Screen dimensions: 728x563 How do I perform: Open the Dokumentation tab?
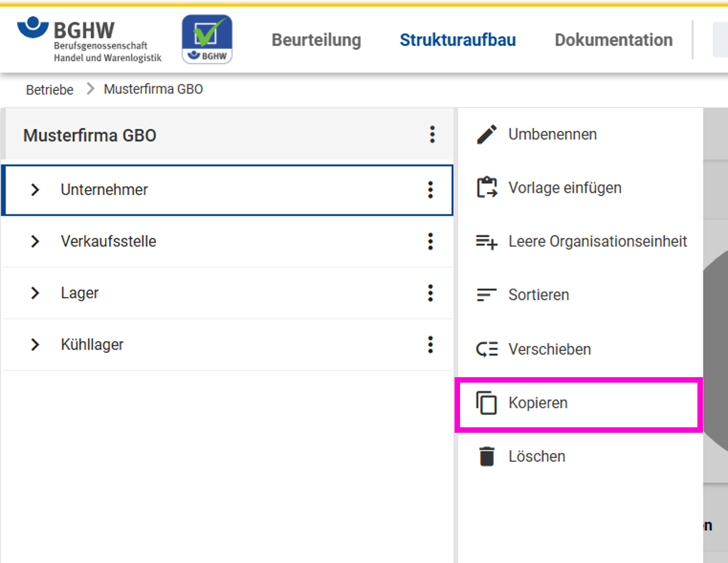click(613, 40)
